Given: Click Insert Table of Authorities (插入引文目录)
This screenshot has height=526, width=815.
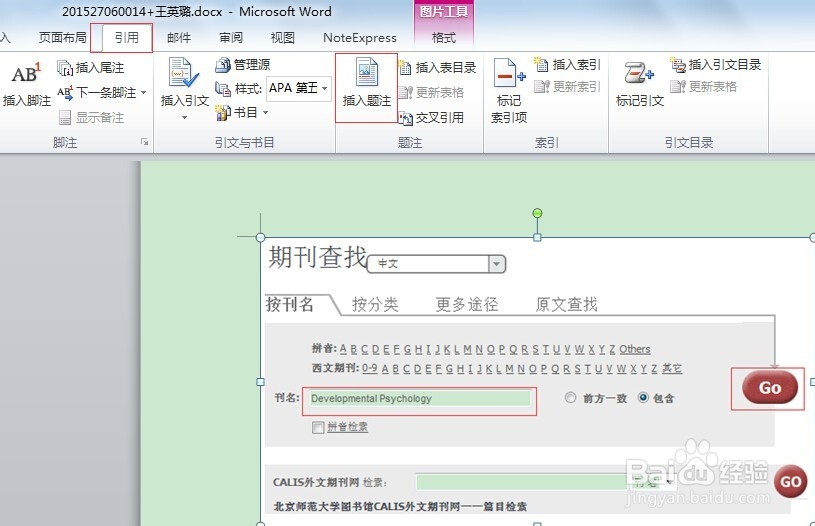Looking at the screenshot, I should 716,64.
